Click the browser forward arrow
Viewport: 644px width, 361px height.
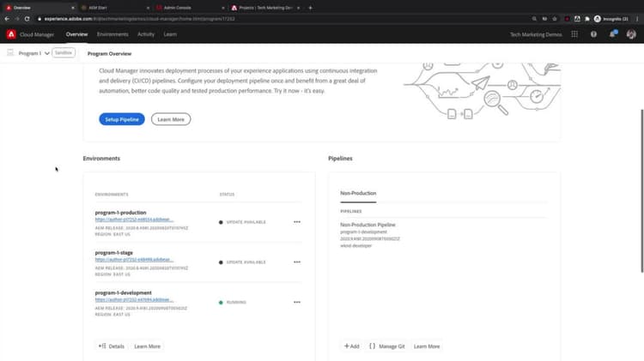(x=17, y=19)
